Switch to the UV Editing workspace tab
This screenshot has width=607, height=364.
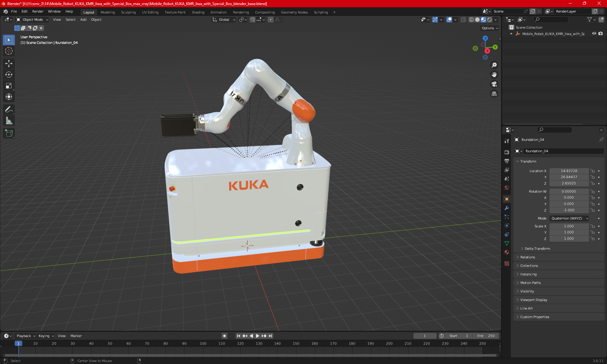point(150,12)
